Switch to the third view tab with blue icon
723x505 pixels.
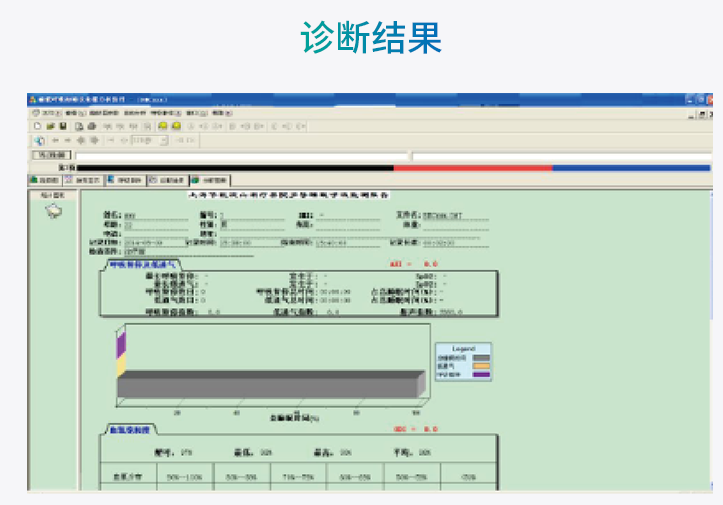(x=125, y=180)
